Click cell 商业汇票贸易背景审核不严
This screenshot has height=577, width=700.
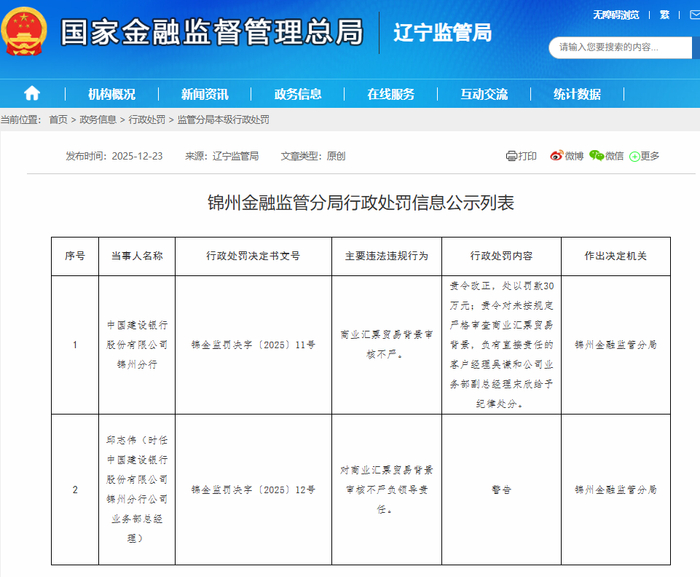tap(387, 344)
